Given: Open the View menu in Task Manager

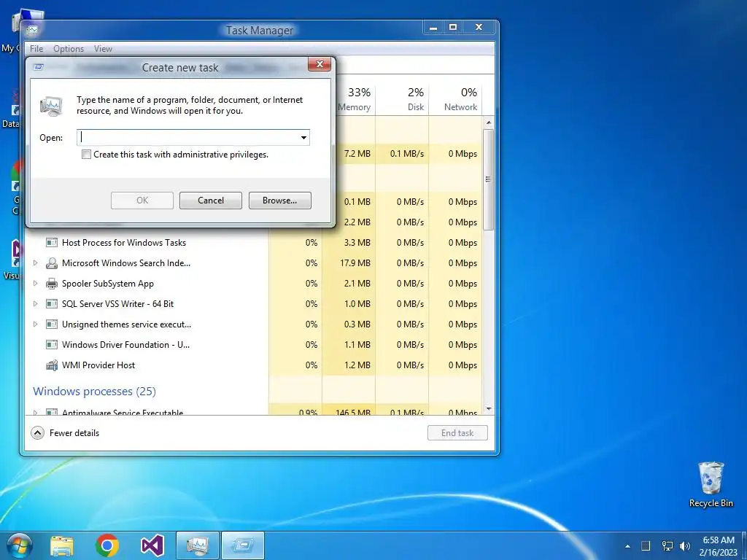Looking at the screenshot, I should pos(103,49).
